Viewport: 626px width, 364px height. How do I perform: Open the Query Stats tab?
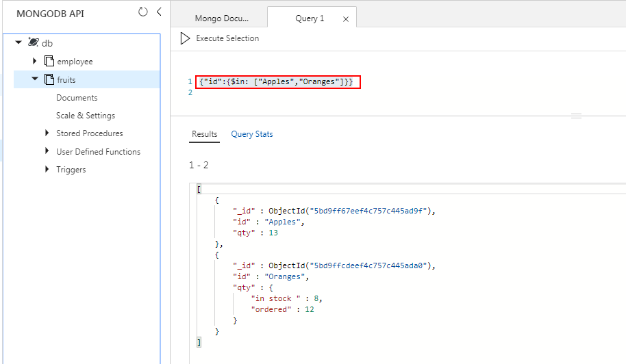tap(252, 134)
